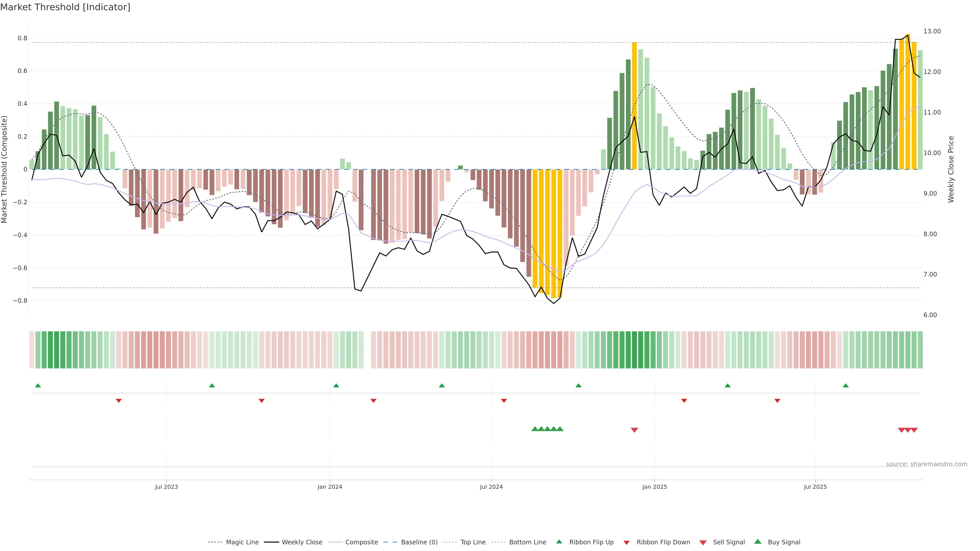Click Ribbon Flip Down legend triangle icon

(x=627, y=543)
